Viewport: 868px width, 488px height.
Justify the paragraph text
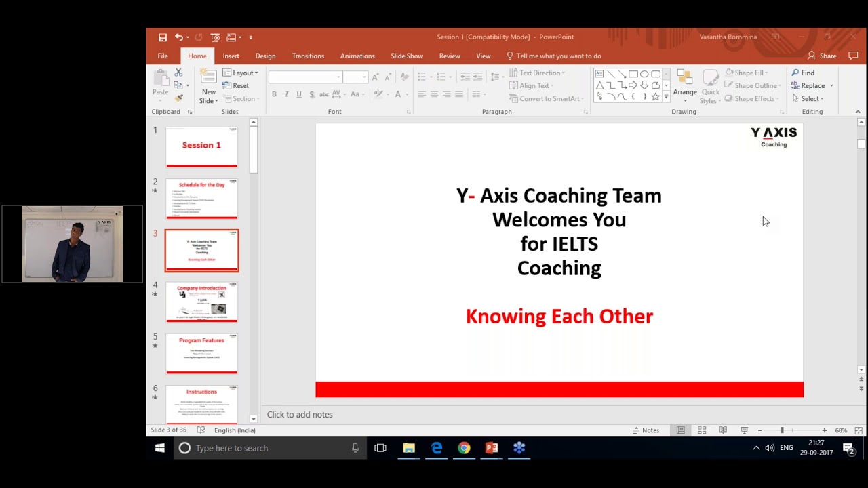coord(459,94)
